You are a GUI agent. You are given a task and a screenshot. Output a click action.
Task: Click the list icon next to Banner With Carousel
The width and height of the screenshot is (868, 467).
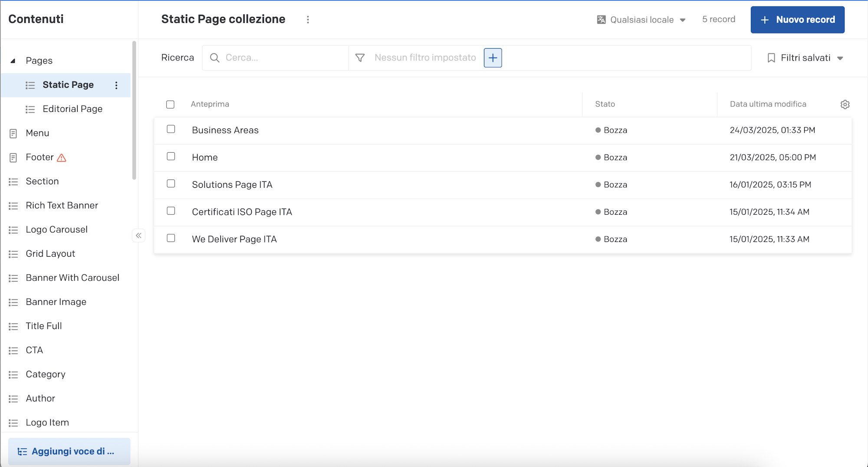[13, 278]
